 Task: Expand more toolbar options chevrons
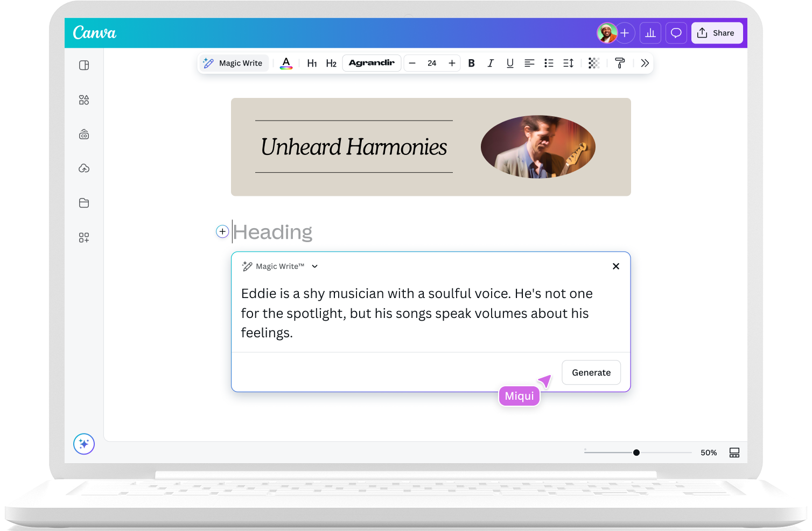(645, 63)
